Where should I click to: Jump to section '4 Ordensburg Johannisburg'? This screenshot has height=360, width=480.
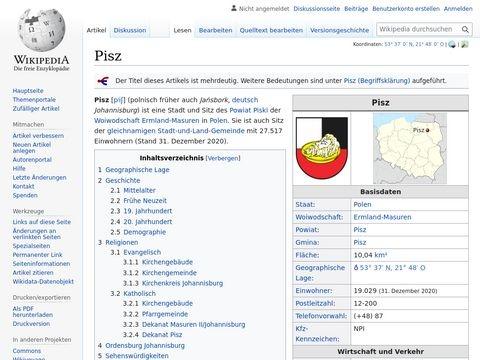click(141, 346)
